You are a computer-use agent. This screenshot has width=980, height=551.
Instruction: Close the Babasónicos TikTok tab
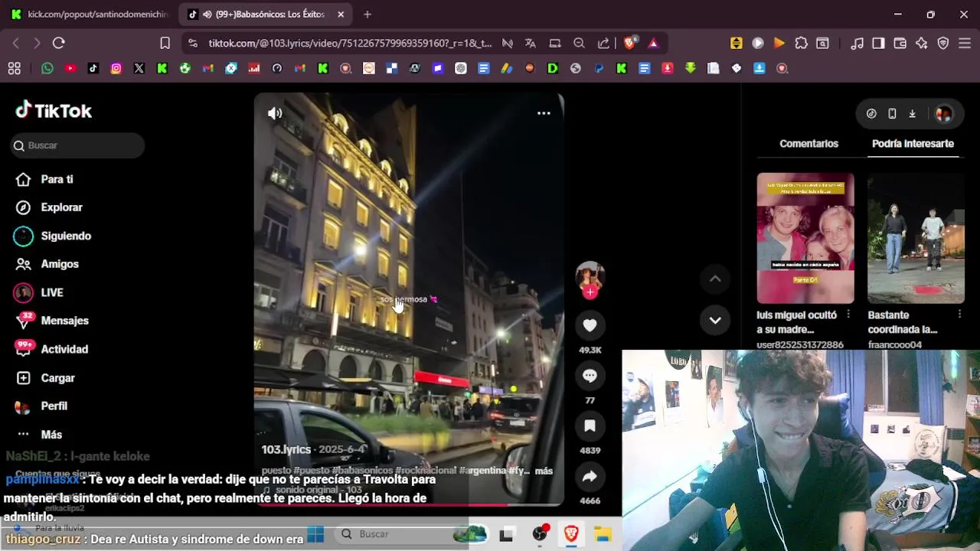tap(341, 15)
